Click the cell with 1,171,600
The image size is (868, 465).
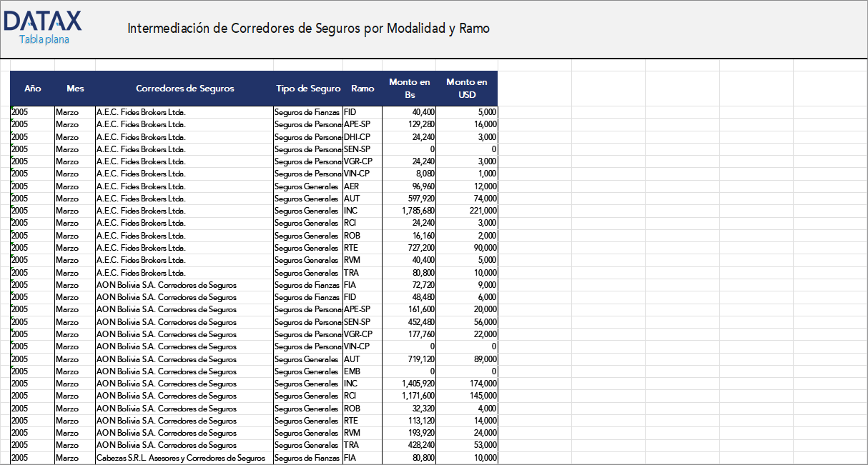tap(409, 396)
